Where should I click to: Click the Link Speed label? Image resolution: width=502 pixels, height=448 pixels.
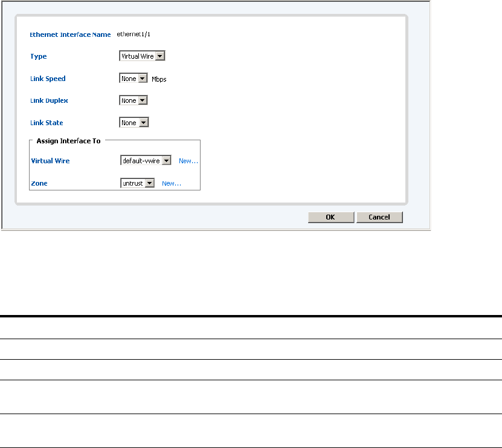48,79
